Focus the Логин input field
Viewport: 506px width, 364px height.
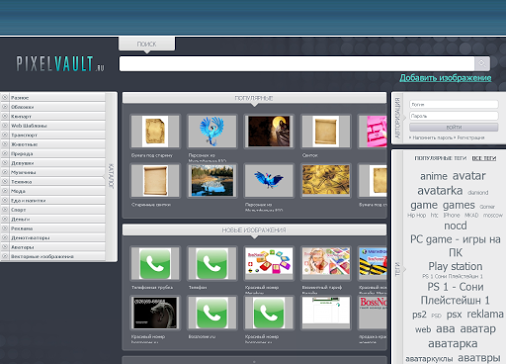(x=454, y=104)
